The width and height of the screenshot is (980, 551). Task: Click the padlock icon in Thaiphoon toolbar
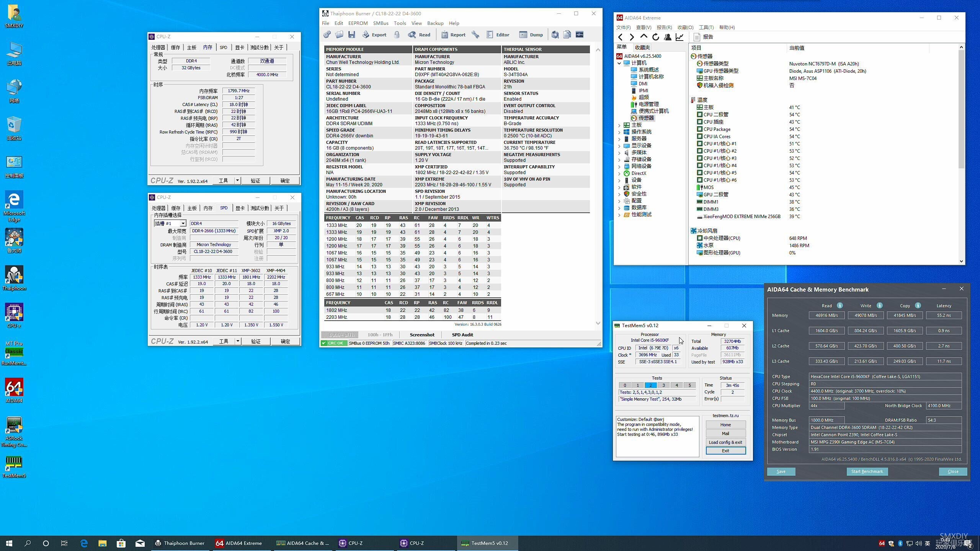pyautogui.click(x=397, y=35)
